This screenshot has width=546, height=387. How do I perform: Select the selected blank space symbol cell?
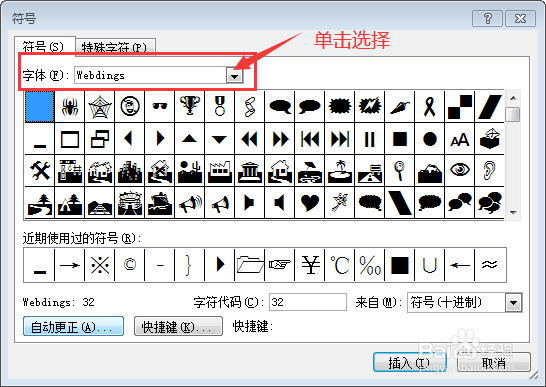(40, 107)
